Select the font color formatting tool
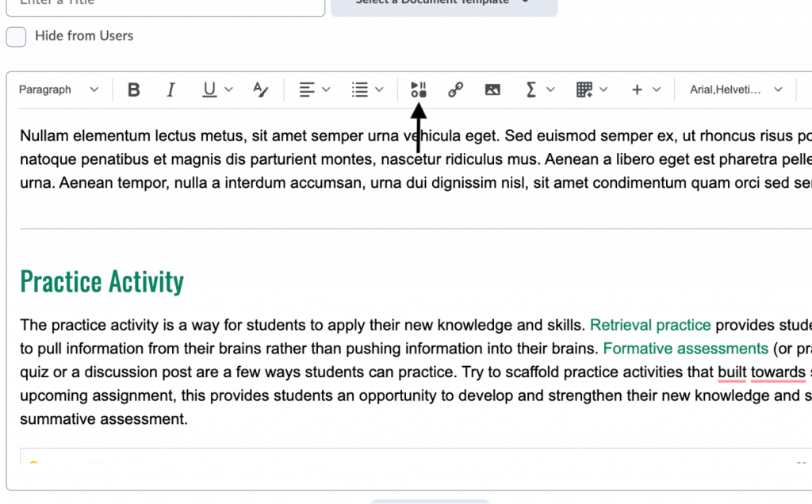The image size is (812, 504). tap(261, 89)
